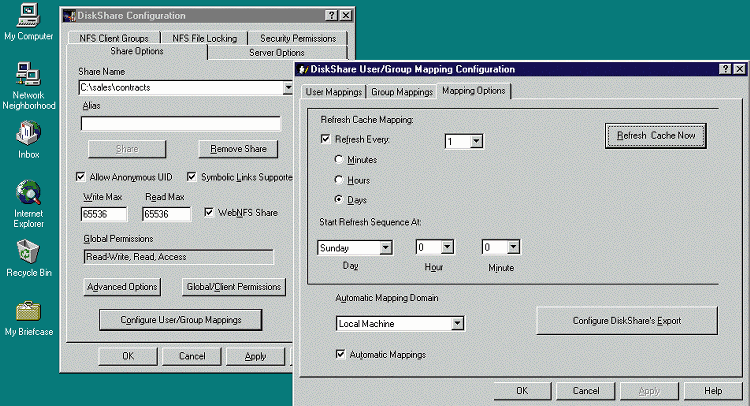Uncheck the WebNFS Share checkbox
This screenshot has height=406, width=750.
(x=209, y=212)
